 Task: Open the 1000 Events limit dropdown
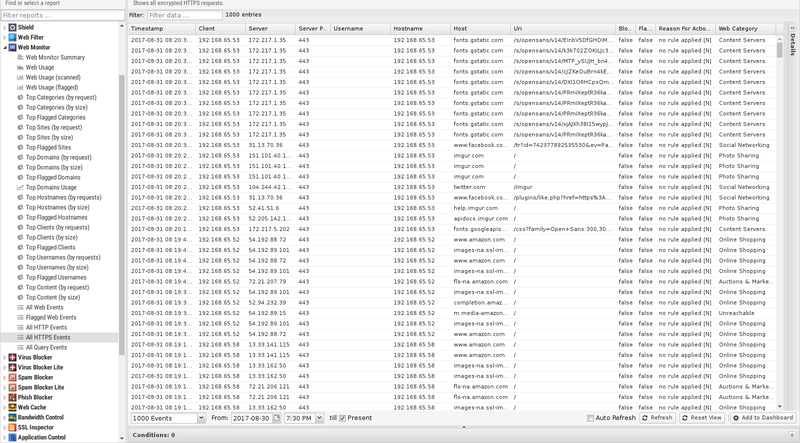[x=203, y=418]
